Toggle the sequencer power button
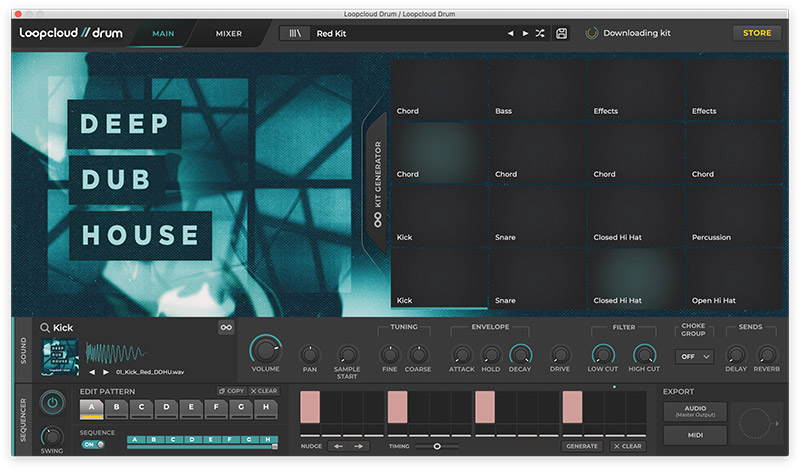Screen dimensions: 800x470 [x=53, y=403]
